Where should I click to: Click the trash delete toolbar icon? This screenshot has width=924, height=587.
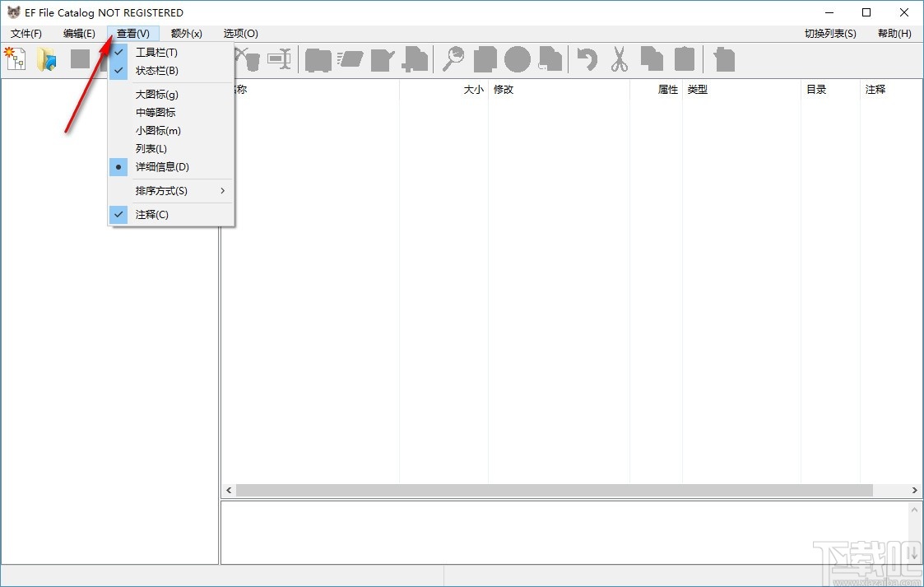click(724, 58)
